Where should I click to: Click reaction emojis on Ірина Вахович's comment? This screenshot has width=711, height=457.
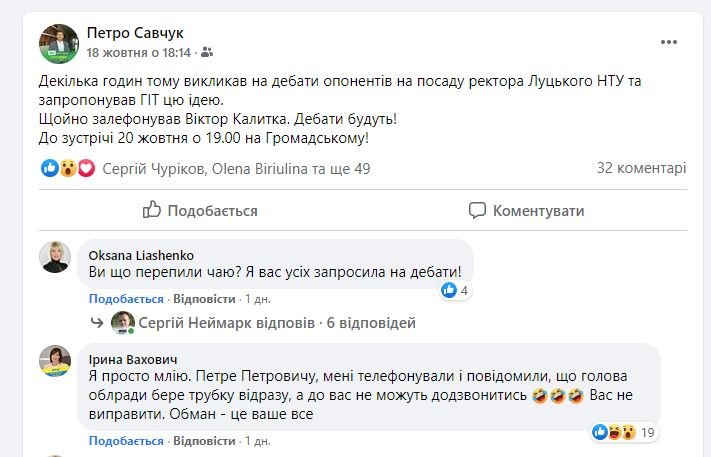tap(614, 432)
